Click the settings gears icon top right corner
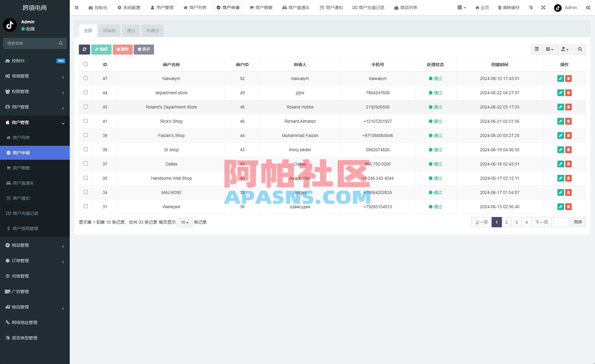 tap(589, 8)
